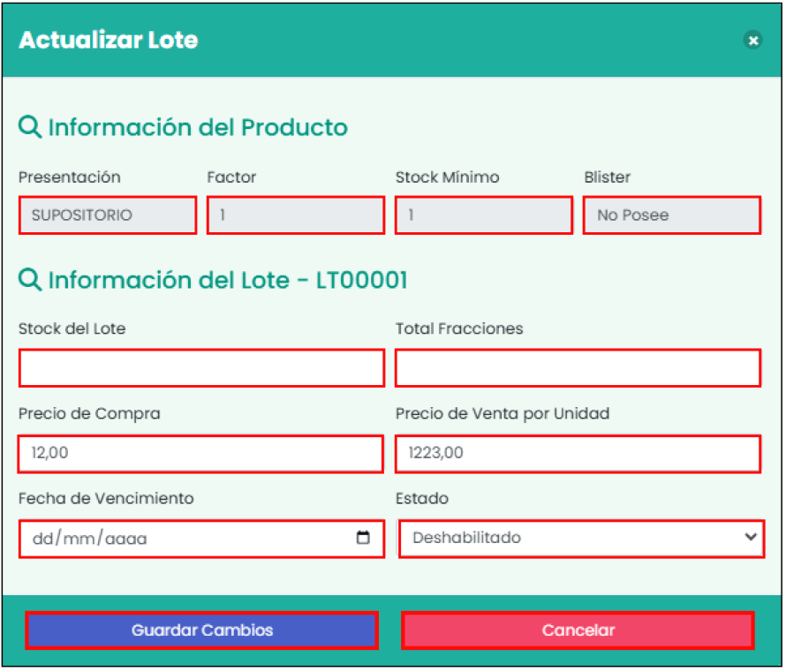Expand the Estado selector showing Deshabilitado
This screenshot has height=672, width=786.
578,539
